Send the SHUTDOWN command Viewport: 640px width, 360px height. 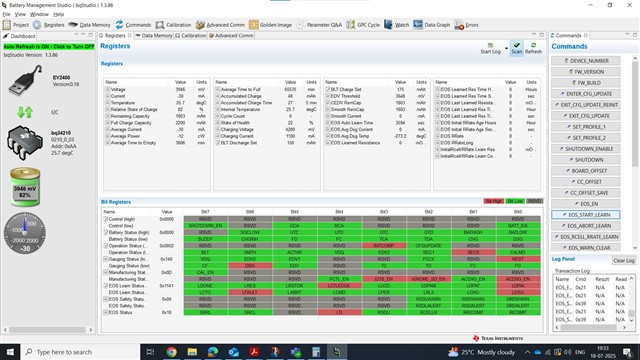pos(586,160)
